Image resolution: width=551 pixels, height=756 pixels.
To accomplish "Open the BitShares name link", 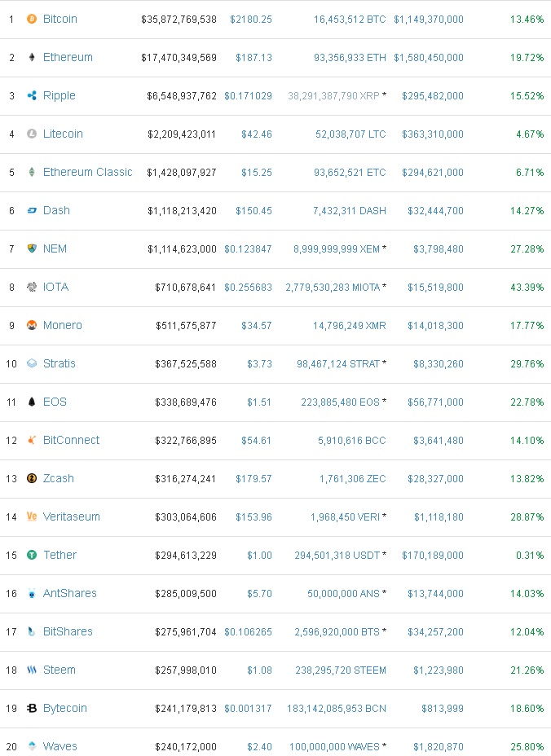I will [68, 631].
